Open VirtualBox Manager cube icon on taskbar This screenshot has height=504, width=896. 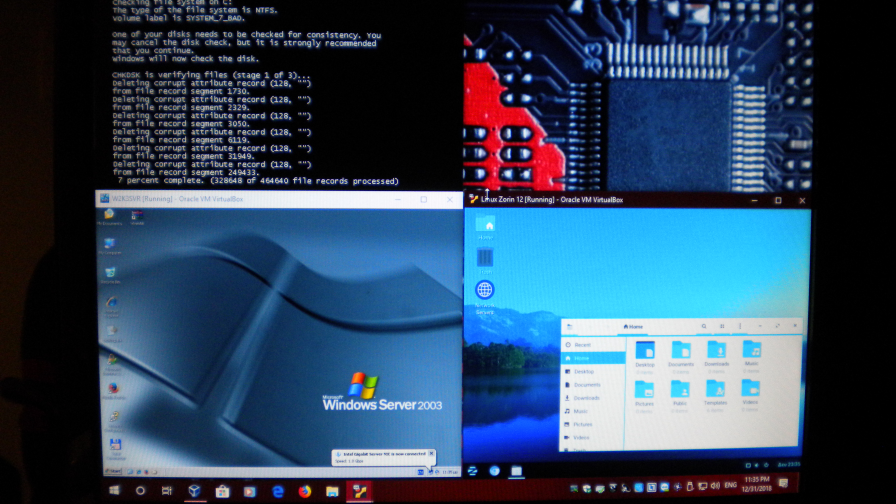[x=194, y=491]
